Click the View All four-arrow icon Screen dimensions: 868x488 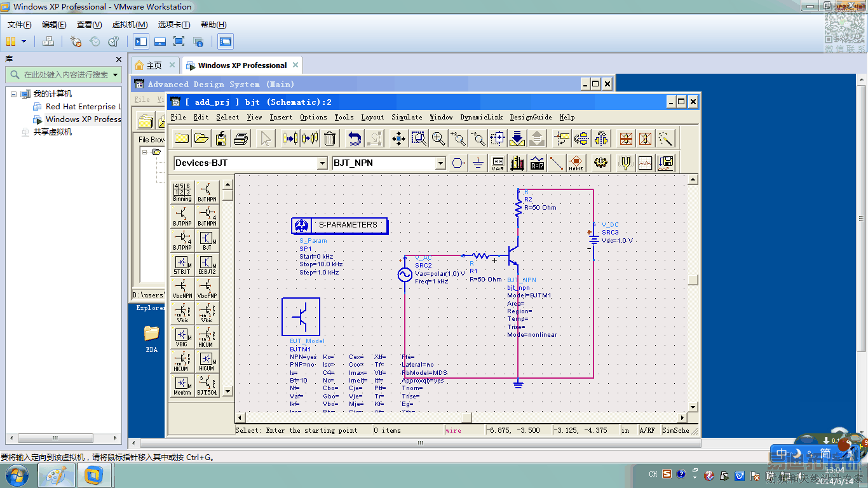[x=398, y=138]
